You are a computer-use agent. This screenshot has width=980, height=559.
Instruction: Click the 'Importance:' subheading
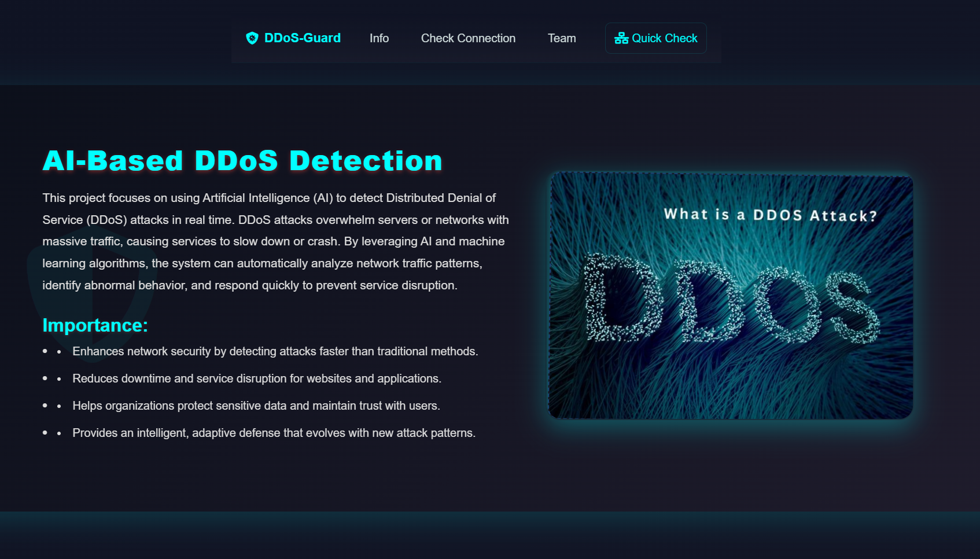[95, 325]
